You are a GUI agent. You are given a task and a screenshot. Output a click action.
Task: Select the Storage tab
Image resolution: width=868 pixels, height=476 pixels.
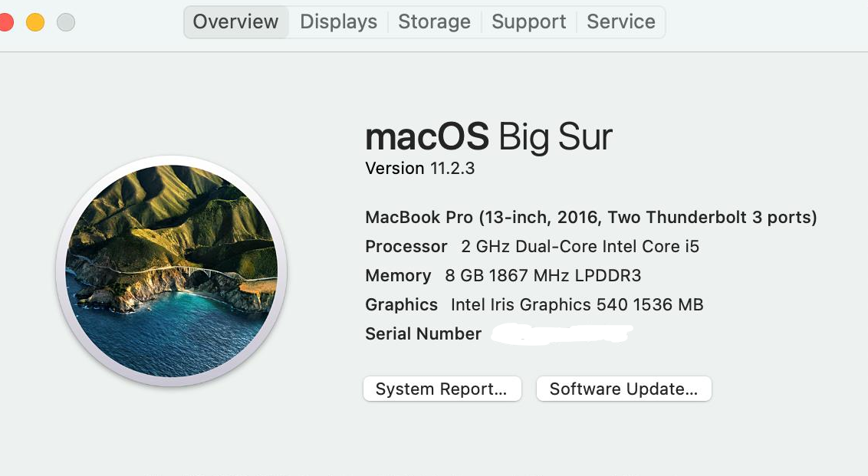coord(434,21)
